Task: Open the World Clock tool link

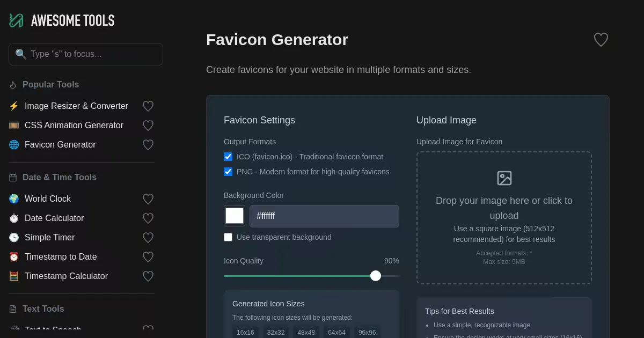Action: pyautogui.click(x=48, y=199)
